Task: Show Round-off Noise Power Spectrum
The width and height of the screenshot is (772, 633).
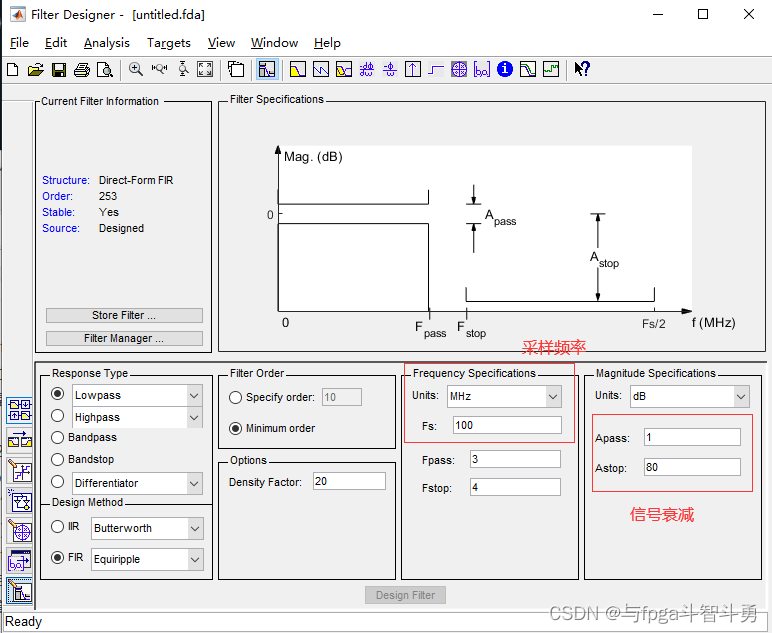Action: coord(551,69)
